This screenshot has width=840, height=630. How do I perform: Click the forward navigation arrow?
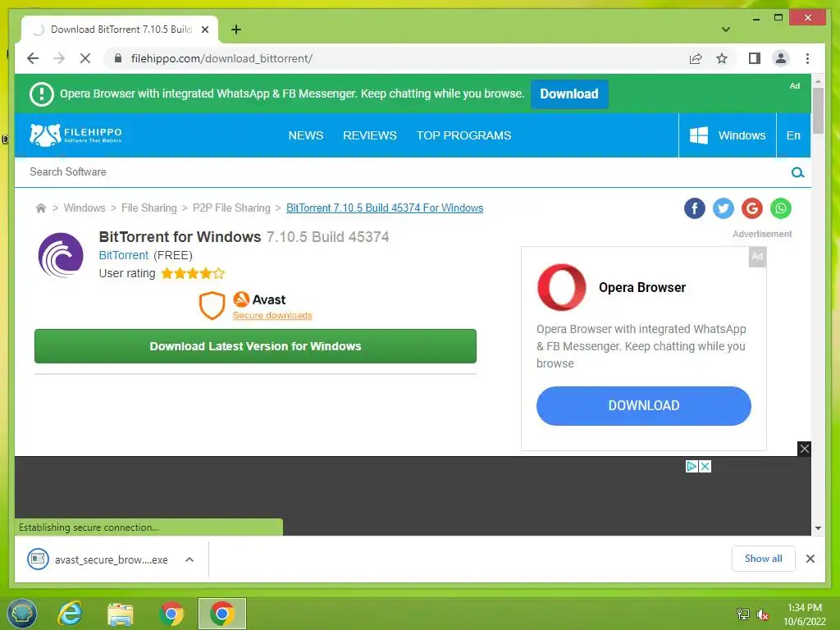(59, 58)
